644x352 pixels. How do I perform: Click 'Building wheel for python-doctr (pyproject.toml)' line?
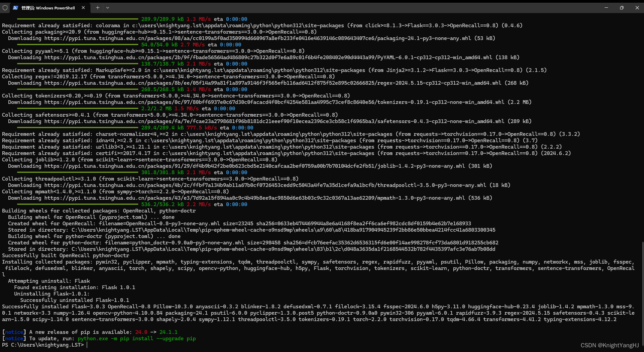point(94,236)
